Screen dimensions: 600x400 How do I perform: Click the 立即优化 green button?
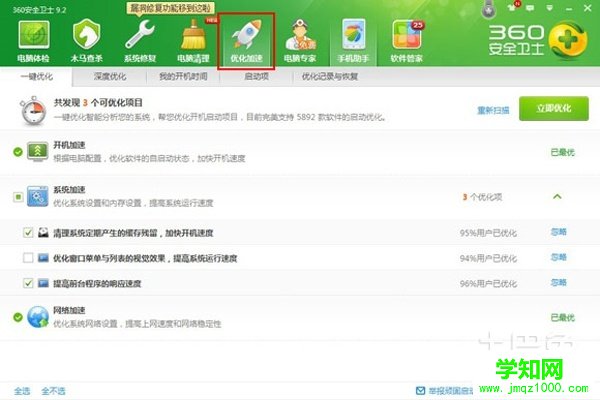pos(554,109)
